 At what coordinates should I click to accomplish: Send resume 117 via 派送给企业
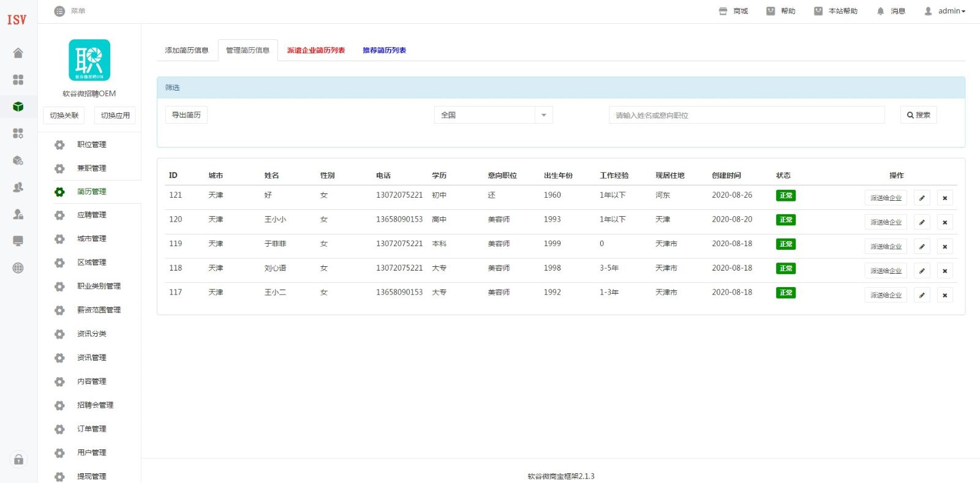(886, 295)
